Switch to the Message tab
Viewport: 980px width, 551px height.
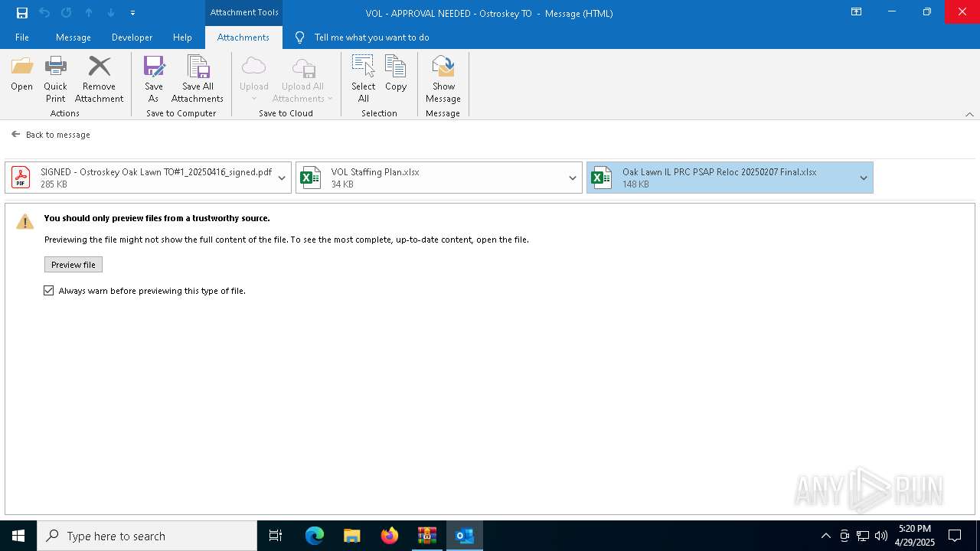click(x=73, y=37)
